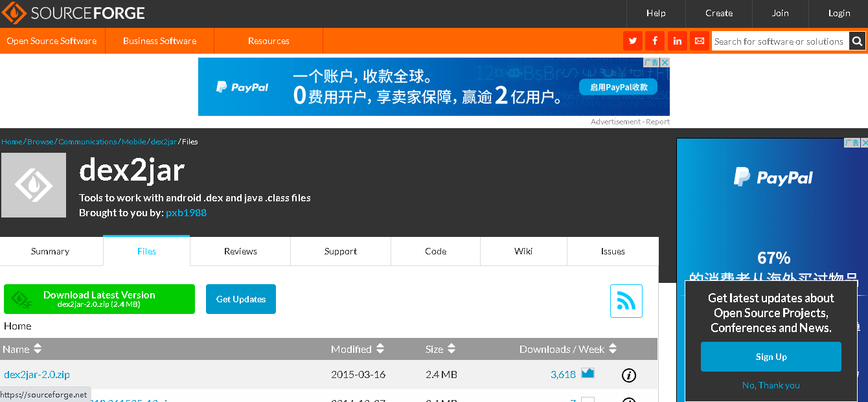The height and width of the screenshot is (402, 868).
Task: Click the 2.4 MB size cell
Action: pyautogui.click(x=441, y=374)
